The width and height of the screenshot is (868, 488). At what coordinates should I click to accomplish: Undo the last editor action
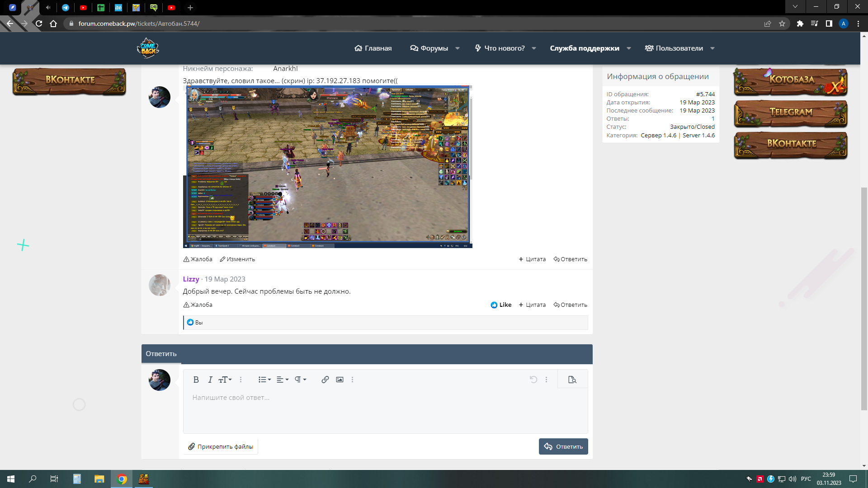click(x=533, y=380)
